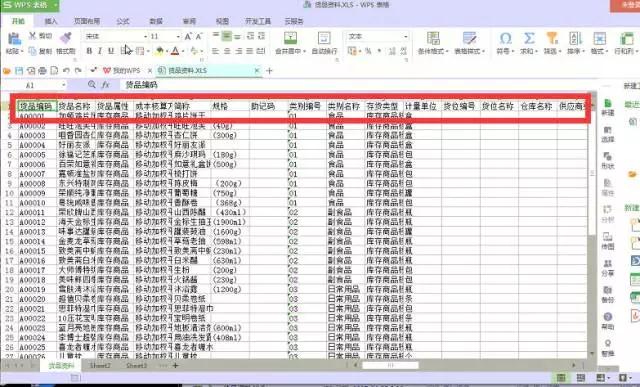Toggle Underline formatting
Viewport: 640px width, 387px height.
pyautogui.click(x=111, y=51)
